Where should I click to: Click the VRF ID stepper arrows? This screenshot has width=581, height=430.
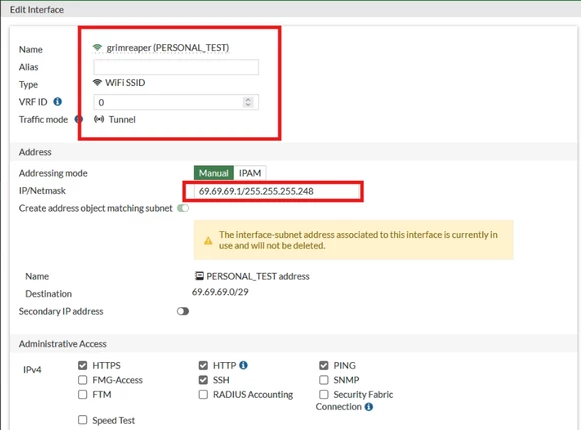point(248,102)
